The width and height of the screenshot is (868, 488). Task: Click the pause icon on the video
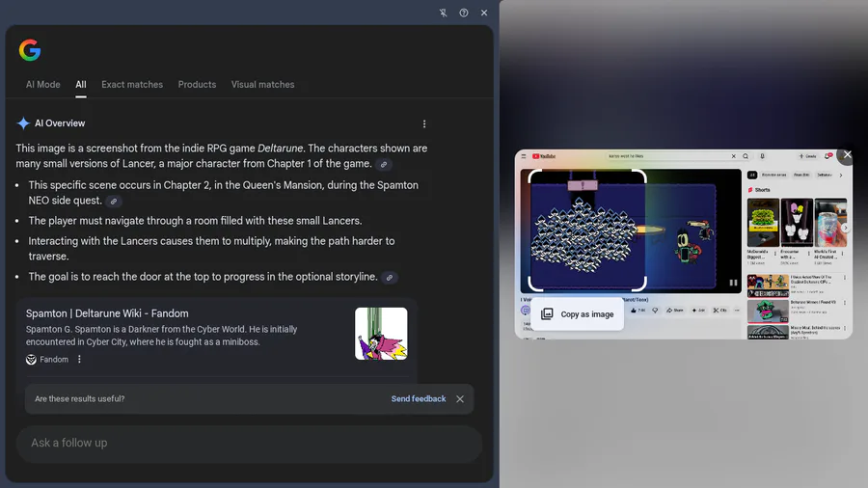point(734,283)
